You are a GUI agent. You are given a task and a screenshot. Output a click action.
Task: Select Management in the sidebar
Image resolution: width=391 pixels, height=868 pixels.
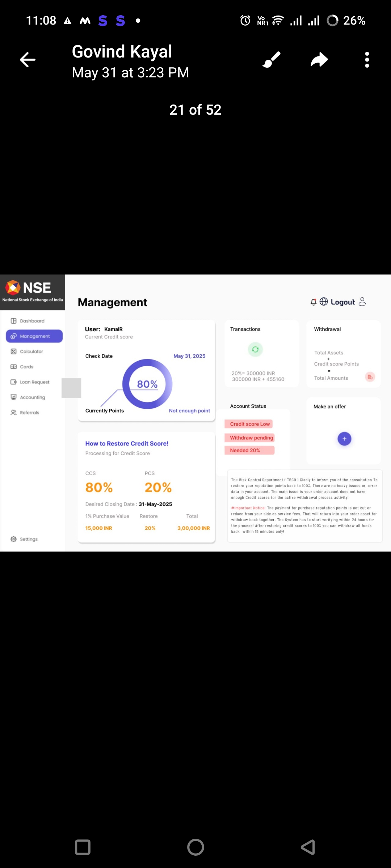[34, 336]
